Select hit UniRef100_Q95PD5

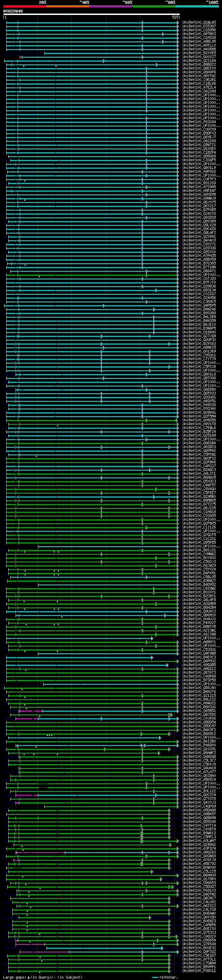click(x=199, y=543)
